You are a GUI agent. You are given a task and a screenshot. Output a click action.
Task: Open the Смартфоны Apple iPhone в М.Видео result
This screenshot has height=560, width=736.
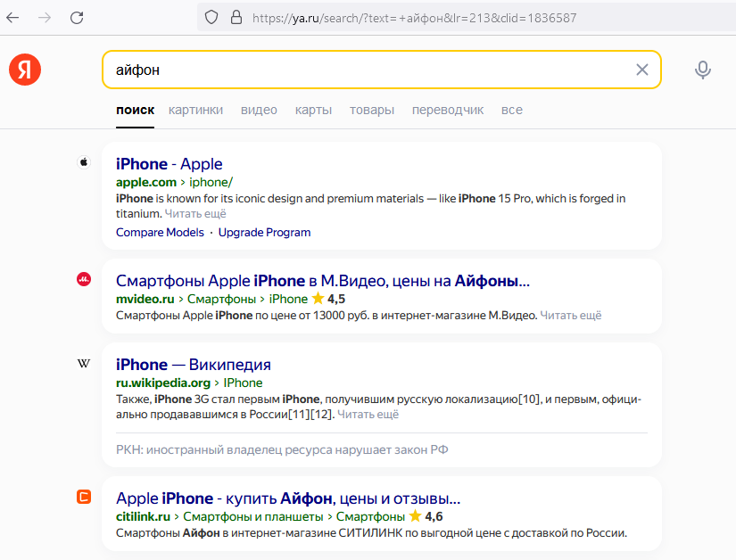(x=322, y=281)
